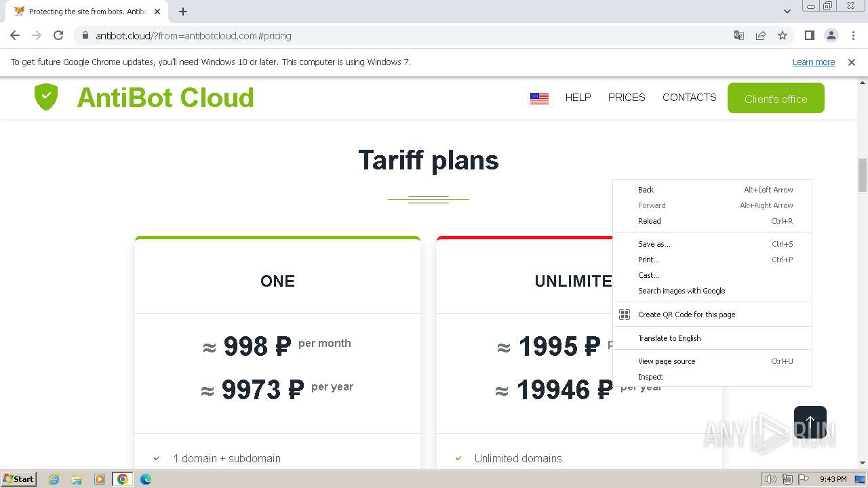Image resolution: width=868 pixels, height=488 pixels.
Task: Click the Learn more link
Action: coord(814,62)
